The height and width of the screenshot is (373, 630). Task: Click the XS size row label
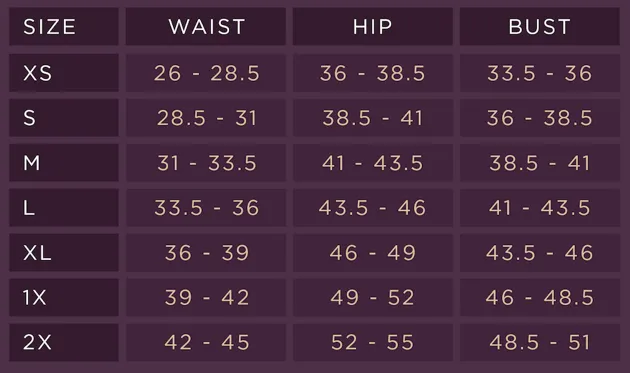[64, 73]
